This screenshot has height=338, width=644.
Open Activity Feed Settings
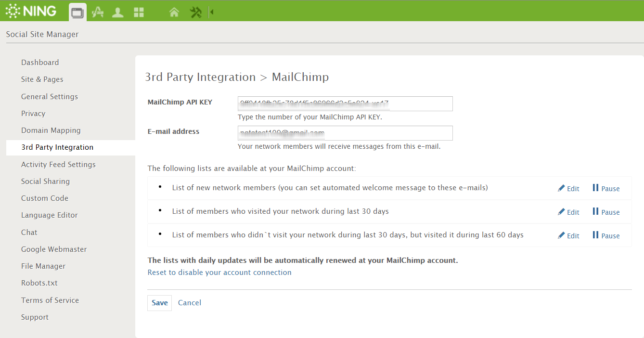[58, 165]
